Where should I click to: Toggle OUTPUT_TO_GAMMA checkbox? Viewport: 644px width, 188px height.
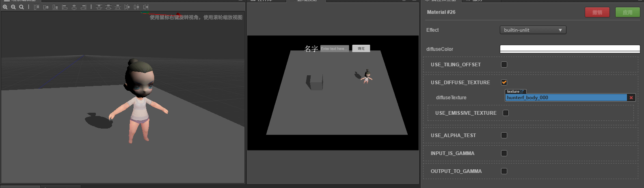pos(504,171)
